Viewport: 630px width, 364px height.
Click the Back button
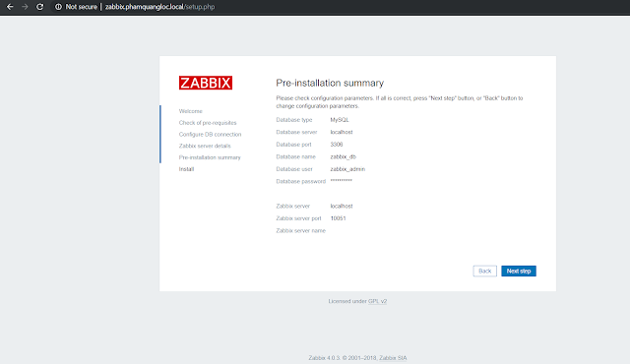pos(485,271)
